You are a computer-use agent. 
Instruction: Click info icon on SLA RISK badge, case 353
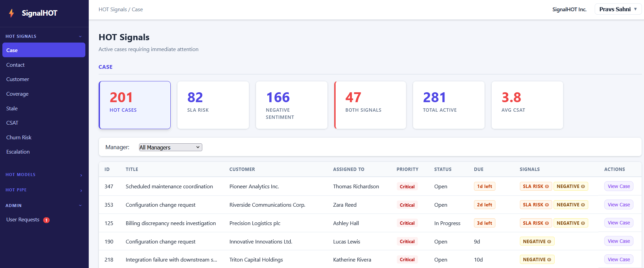547,205
